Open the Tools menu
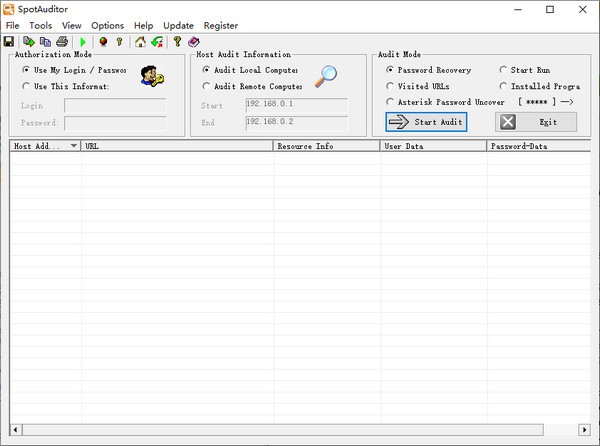The image size is (600, 446). [41, 26]
